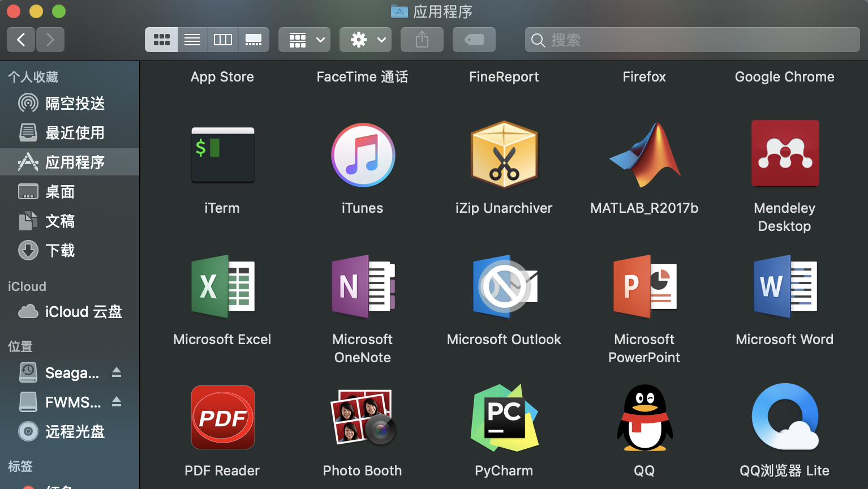Eject the FWMS... volume
The height and width of the screenshot is (489, 868).
117,402
